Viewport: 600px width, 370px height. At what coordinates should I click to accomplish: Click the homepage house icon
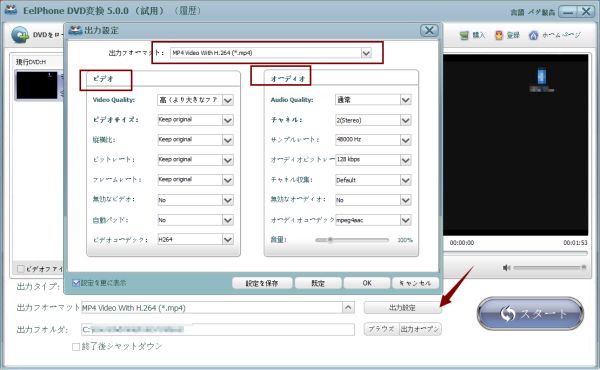point(533,36)
